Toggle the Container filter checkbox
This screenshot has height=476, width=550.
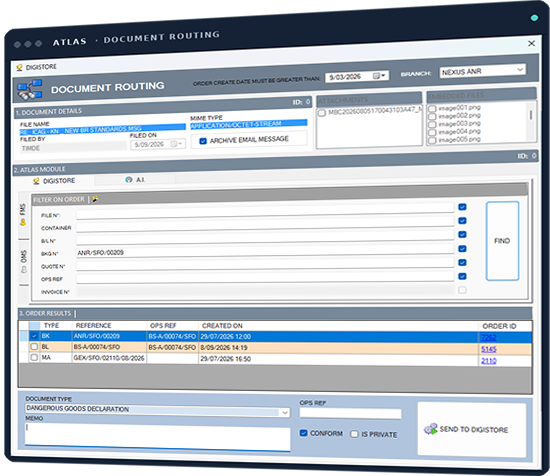tap(462, 221)
